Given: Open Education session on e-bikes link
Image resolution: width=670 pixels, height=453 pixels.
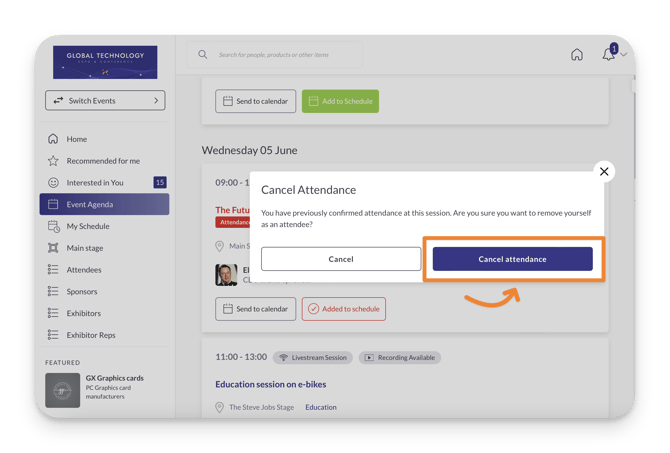Looking at the screenshot, I should click(270, 384).
